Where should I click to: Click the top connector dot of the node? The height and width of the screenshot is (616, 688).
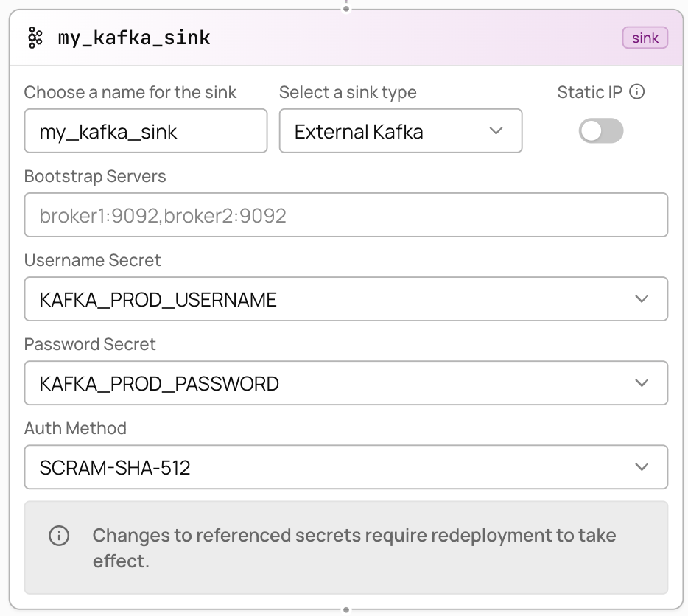346,9
